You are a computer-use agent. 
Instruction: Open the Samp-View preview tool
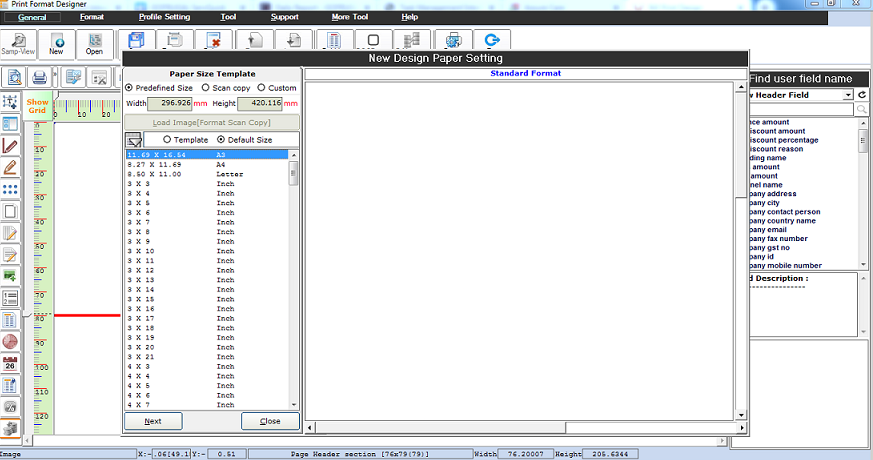pyautogui.click(x=18, y=44)
